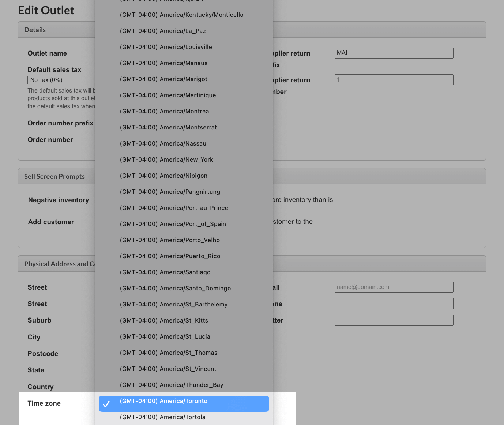504x425 pixels.
Task: Select America/Thunder_Bay option
Action: (171, 385)
